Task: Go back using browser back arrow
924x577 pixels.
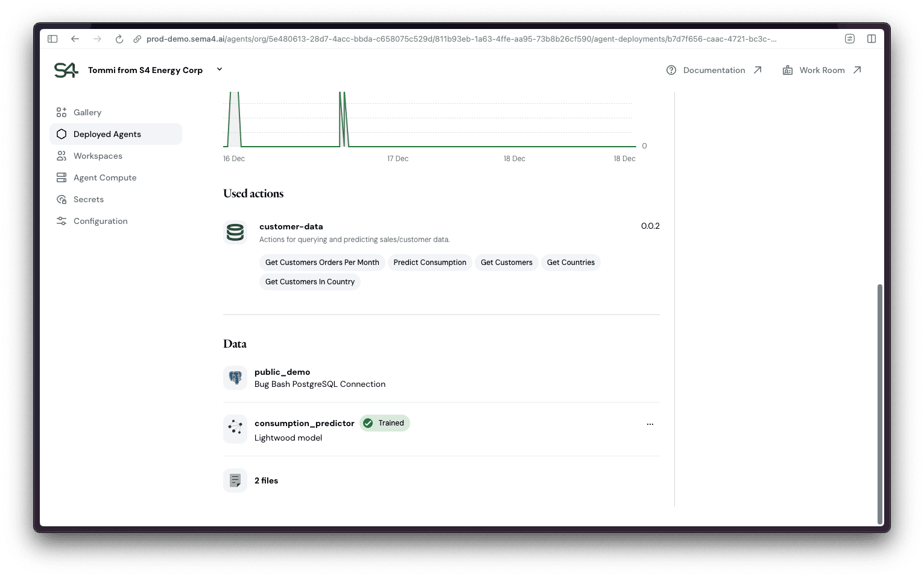Action: pos(75,39)
